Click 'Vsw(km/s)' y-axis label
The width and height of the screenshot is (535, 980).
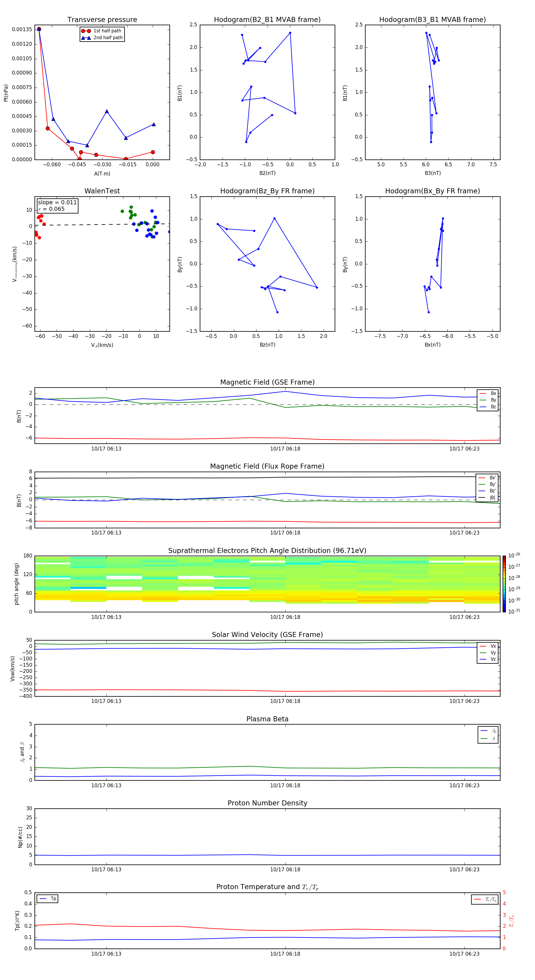point(12,668)
